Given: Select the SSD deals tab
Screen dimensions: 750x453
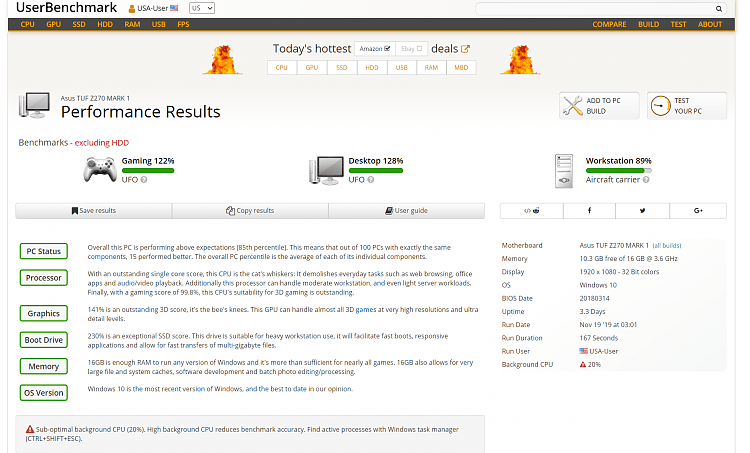Looking at the screenshot, I should click(x=342, y=68).
